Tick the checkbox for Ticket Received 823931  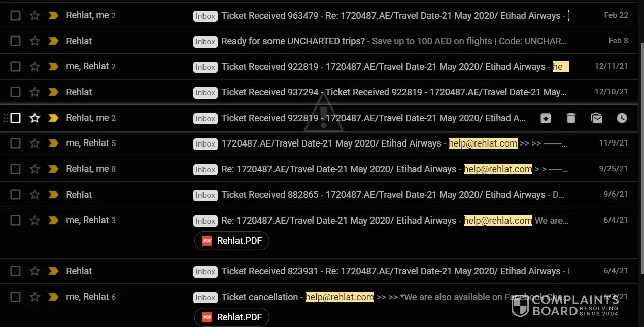pos(16,271)
